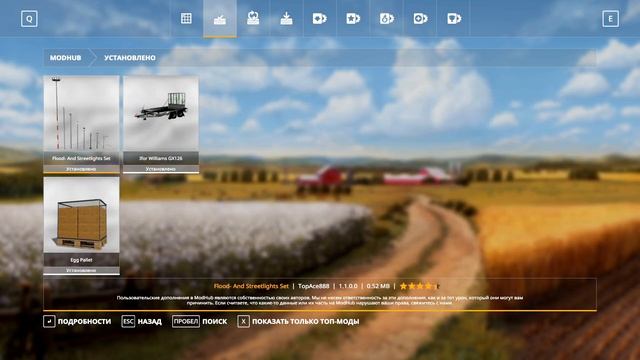
Task: Open the puzzle piece with heart tab
Action: pyautogui.click(x=320, y=18)
